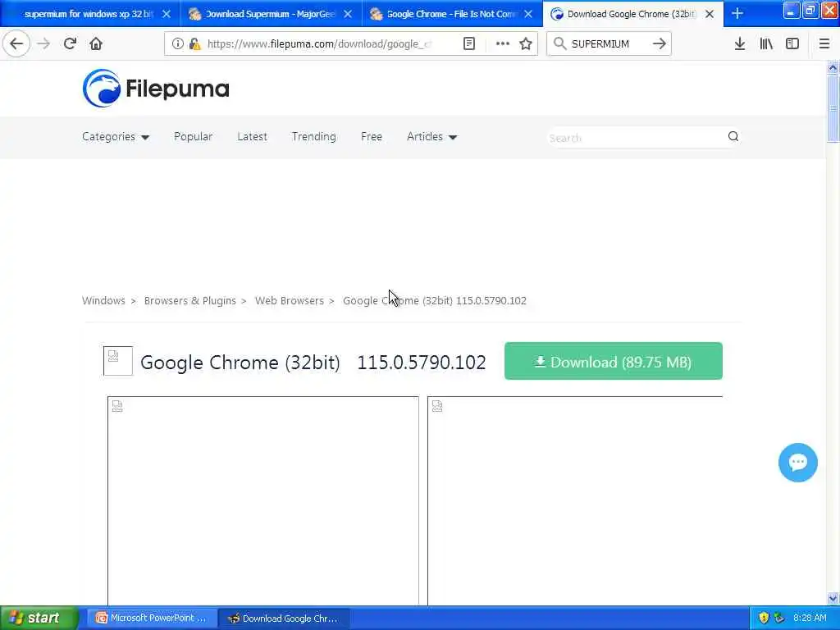This screenshot has height=630, width=840.
Task: Open the browser home page
Action: point(96,43)
